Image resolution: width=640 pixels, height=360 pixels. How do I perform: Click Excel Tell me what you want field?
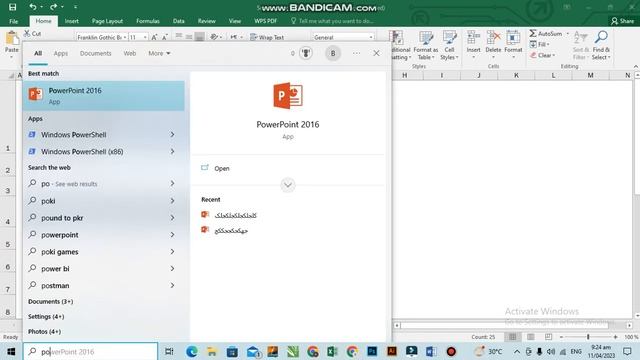pyautogui.click(x=332, y=21)
